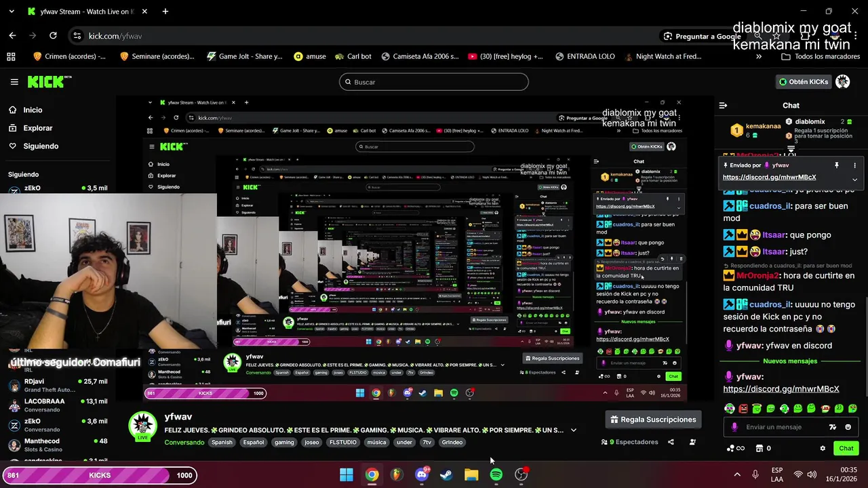Open the emoji smiley picker in chat input
The width and height of the screenshot is (868, 488).
click(848, 427)
